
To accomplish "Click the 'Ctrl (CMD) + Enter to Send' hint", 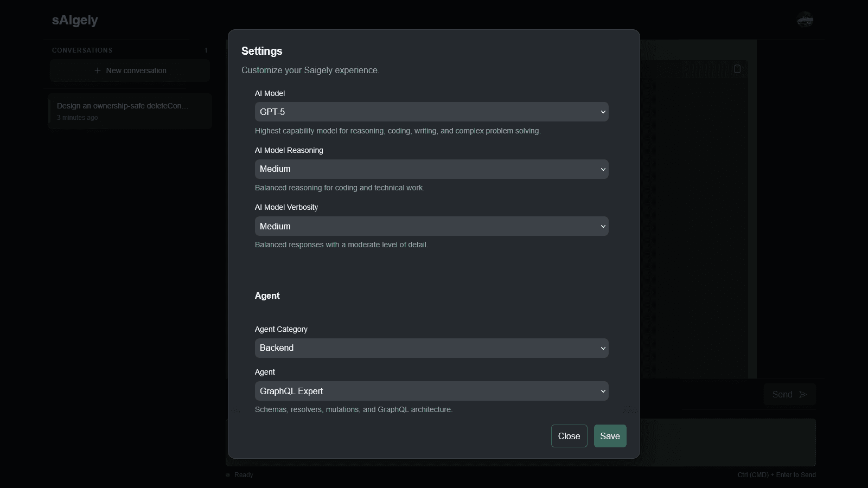I will [776, 475].
